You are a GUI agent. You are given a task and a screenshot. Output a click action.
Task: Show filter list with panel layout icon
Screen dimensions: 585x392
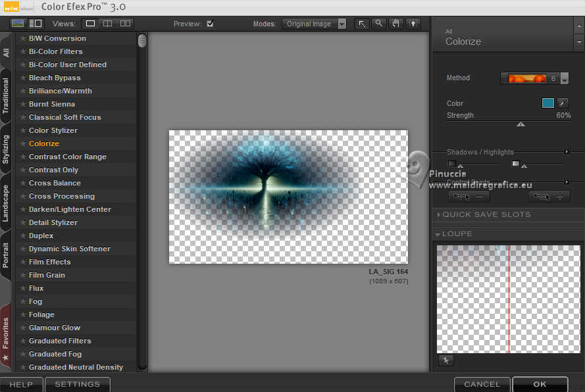coord(35,24)
